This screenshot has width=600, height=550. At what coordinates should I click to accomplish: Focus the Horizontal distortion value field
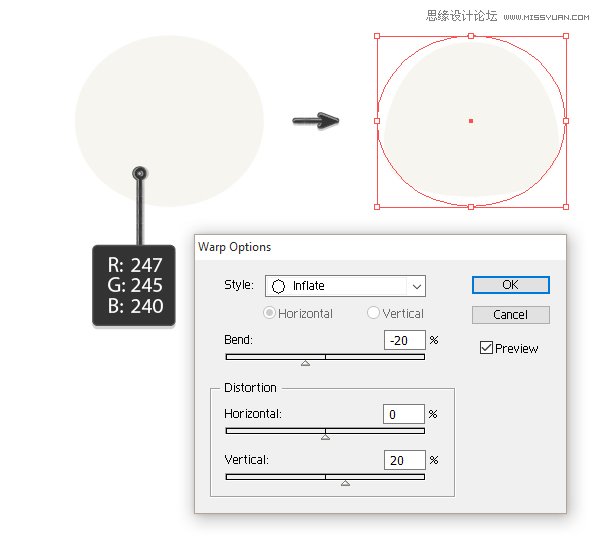(404, 414)
